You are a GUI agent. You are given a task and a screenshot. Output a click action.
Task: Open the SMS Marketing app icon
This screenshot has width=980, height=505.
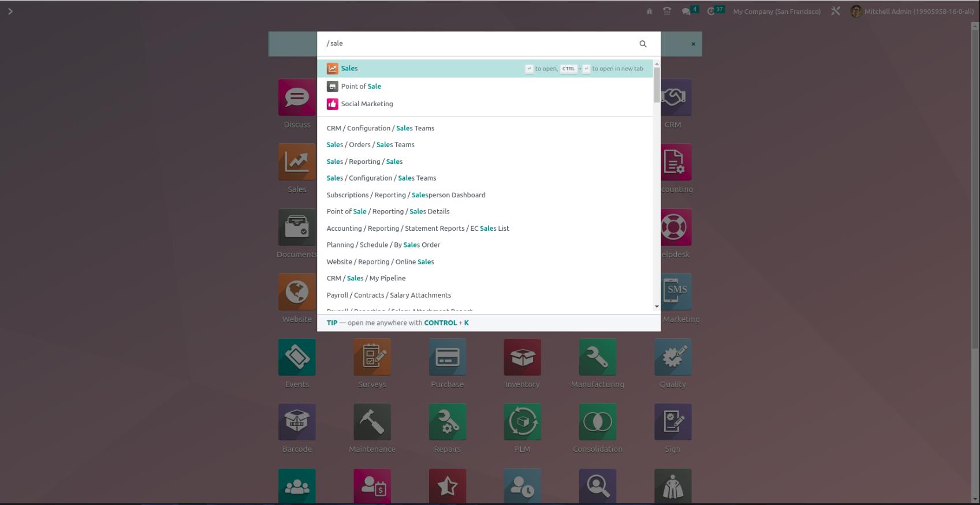tap(676, 292)
